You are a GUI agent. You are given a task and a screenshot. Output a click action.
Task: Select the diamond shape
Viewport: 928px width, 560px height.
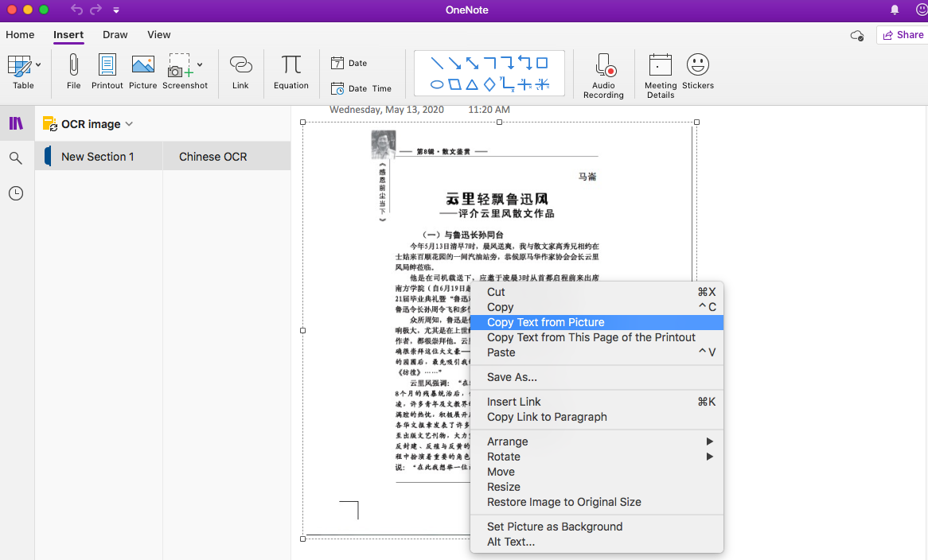(x=489, y=84)
